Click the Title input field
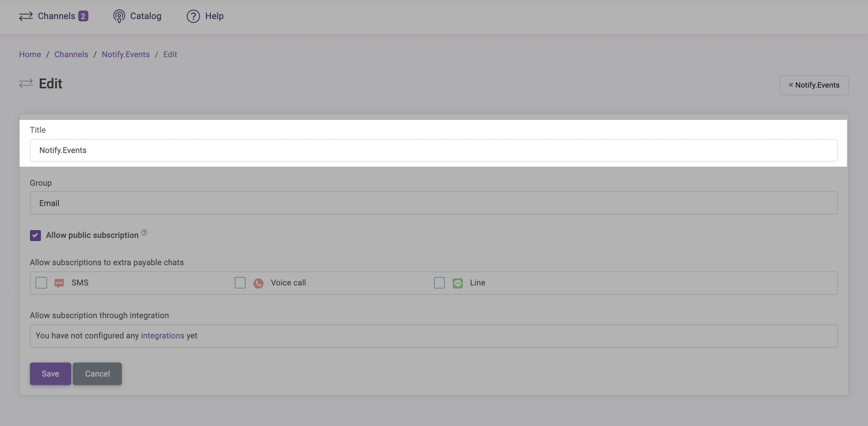 click(x=434, y=150)
